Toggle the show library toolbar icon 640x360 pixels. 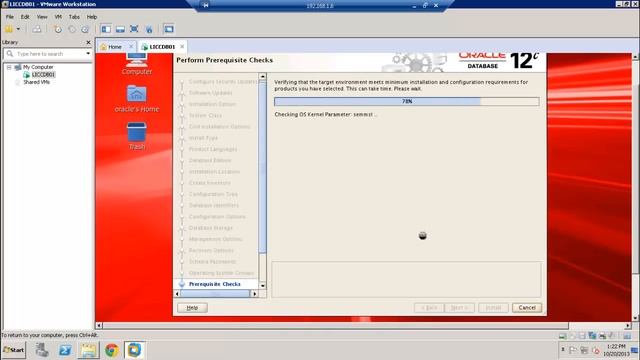(106, 29)
